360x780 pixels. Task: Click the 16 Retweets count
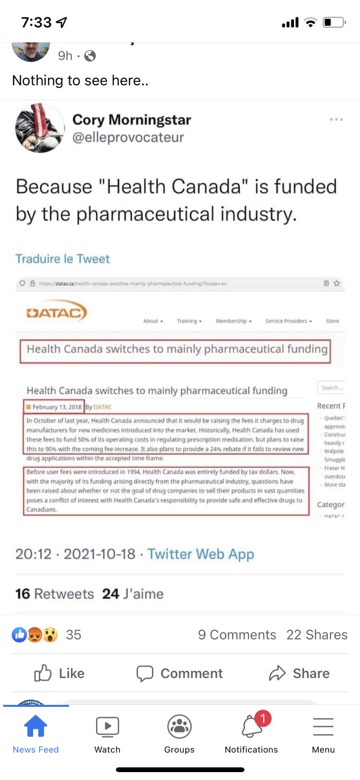tap(54, 594)
